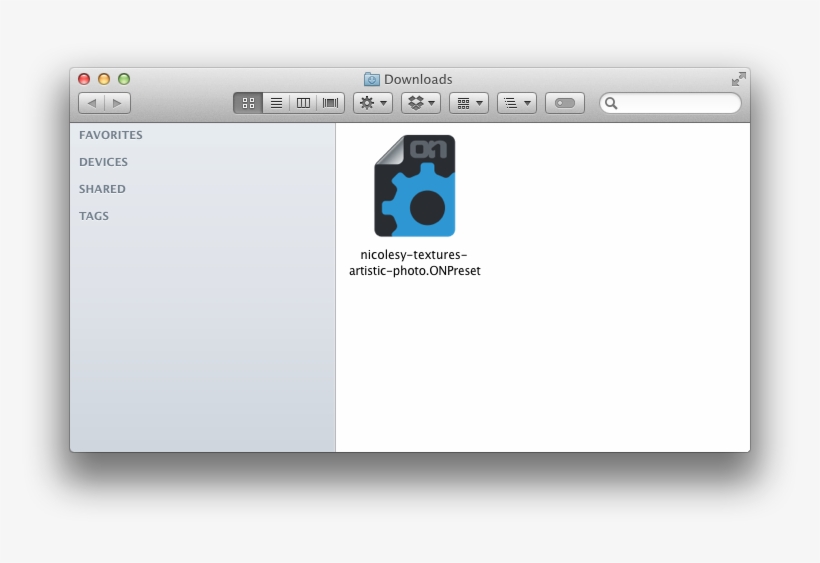
Task: Click the Favorites sidebar heading
Action: (x=111, y=135)
